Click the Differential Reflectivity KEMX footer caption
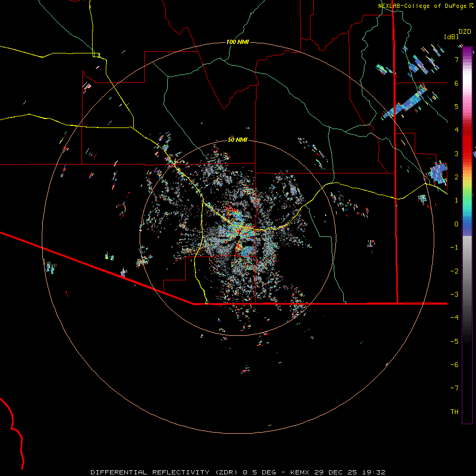This screenshot has width=476, height=476. [x=238, y=472]
